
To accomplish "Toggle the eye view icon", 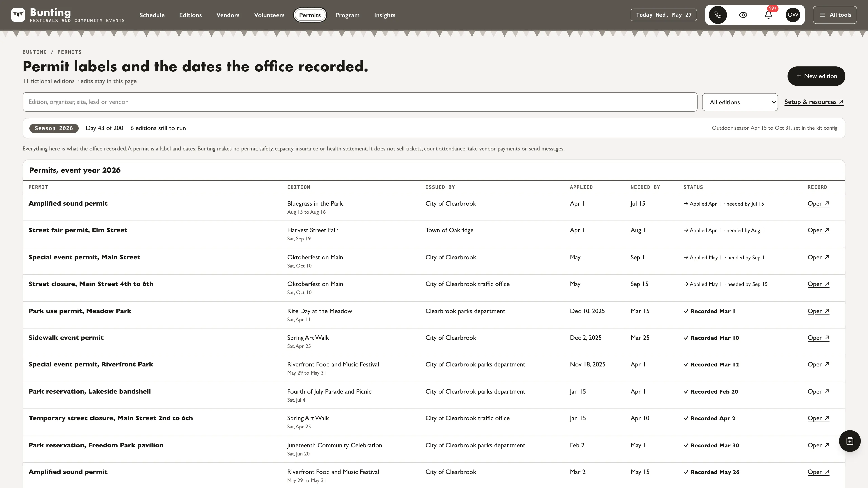I will pyautogui.click(x=743, y=15).
